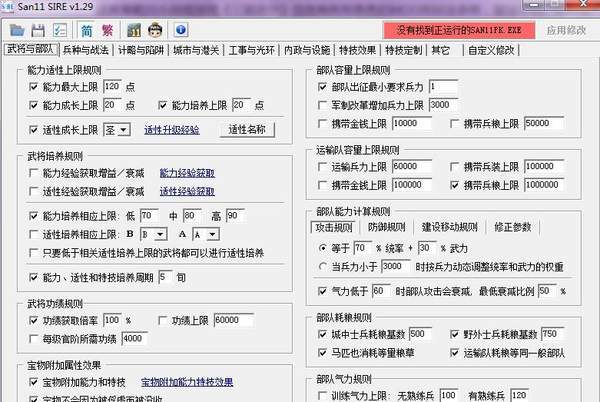Save settings with the floppy disk icon

pyautogui.click(x=38, y=30)
